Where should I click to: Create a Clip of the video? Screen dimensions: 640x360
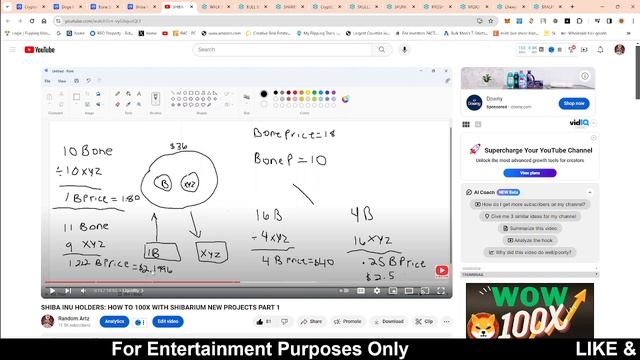424,322
